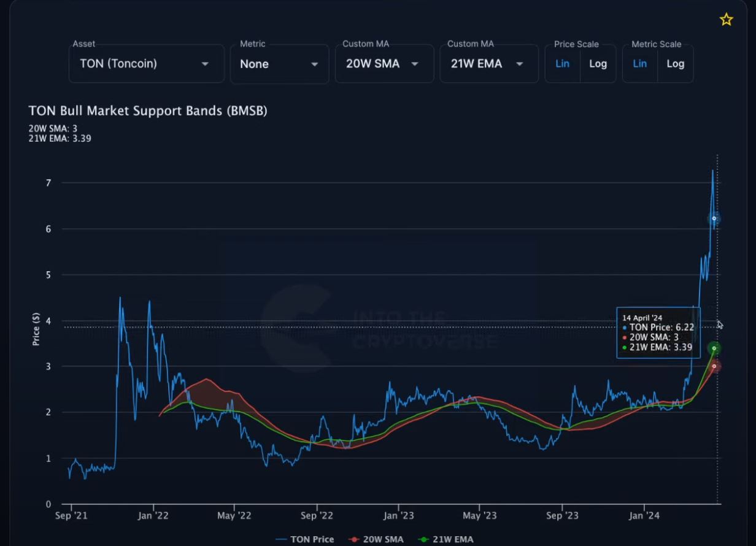Viewport: 756px width, 546px height.
Task: Click the TON Price data point marker at 6.22
Action: pyautogui.click(x=714, y=218)
